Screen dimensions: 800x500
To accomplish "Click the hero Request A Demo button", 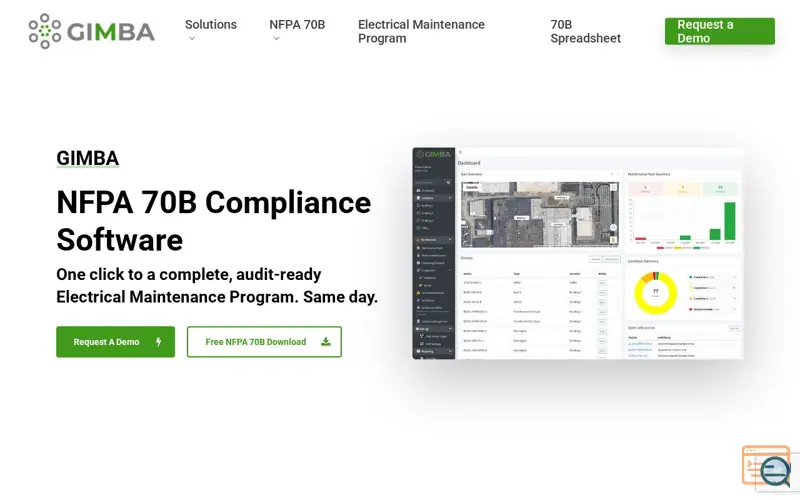I will 115,342.
